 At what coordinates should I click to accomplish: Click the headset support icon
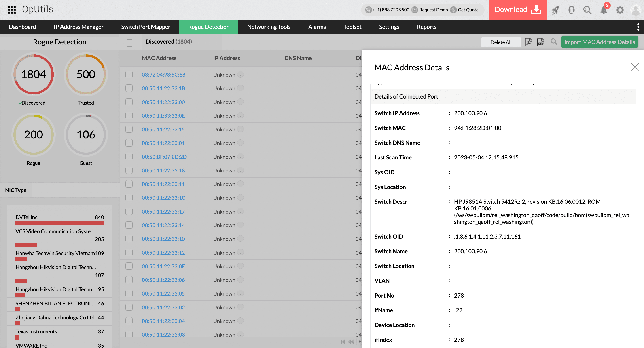571,10
